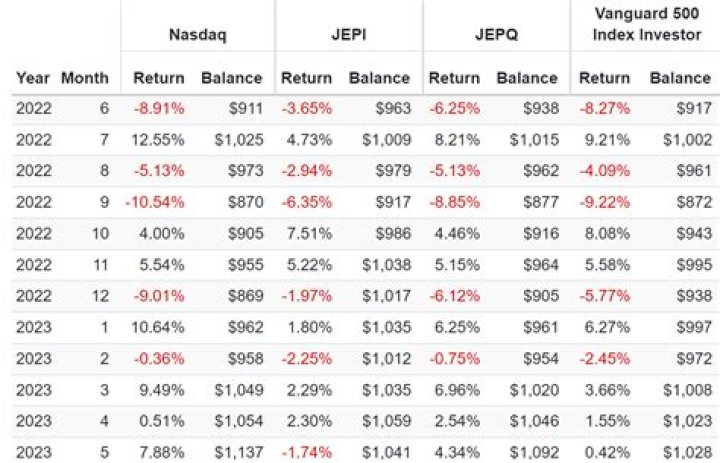Click the Balance subheader under Vanguard 500
The width and height of the screenshot is (720, 463).
tap(680, 78)
